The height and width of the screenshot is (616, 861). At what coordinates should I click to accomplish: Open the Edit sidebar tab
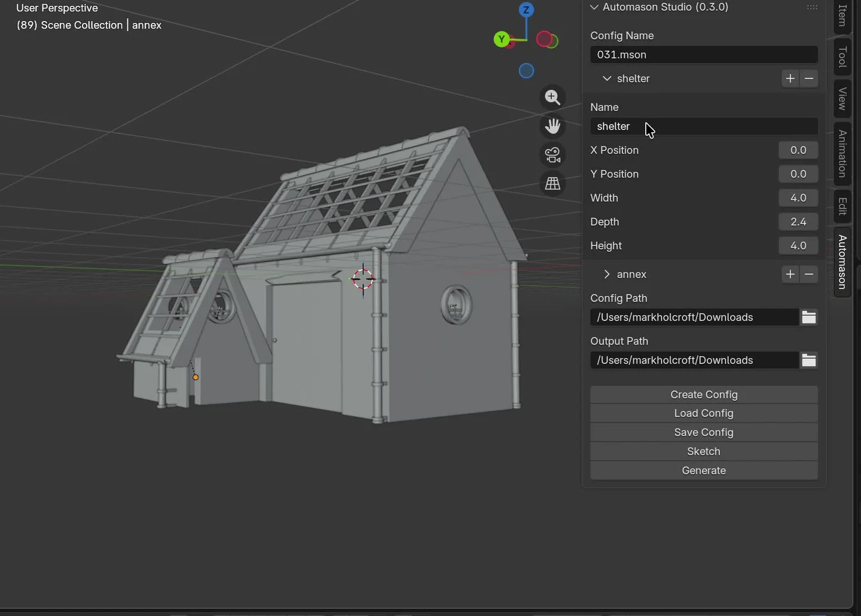[842, 206]
